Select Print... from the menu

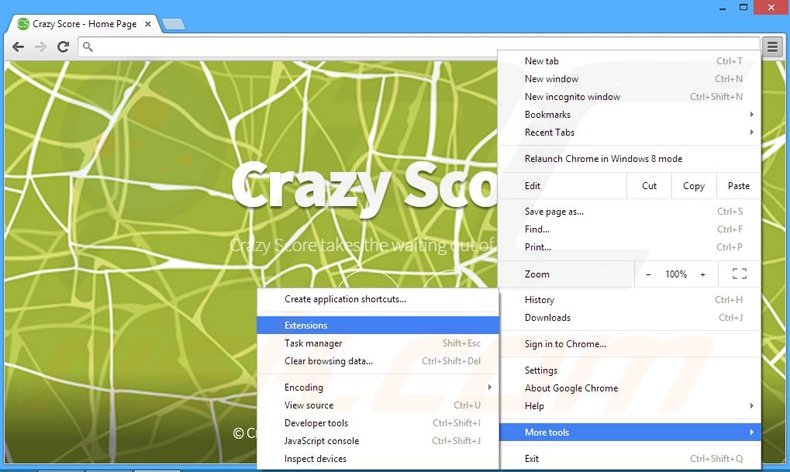629,247
